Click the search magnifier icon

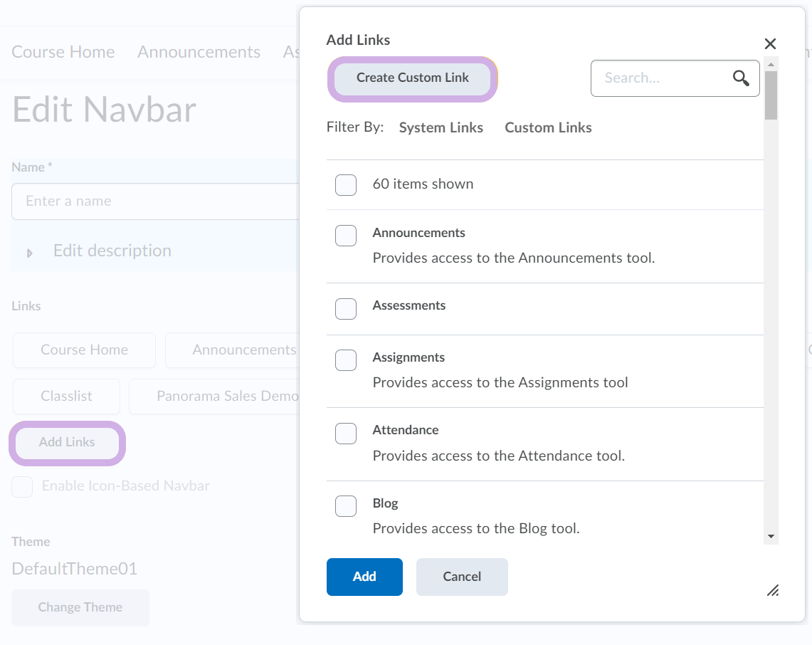coord(741,78)
